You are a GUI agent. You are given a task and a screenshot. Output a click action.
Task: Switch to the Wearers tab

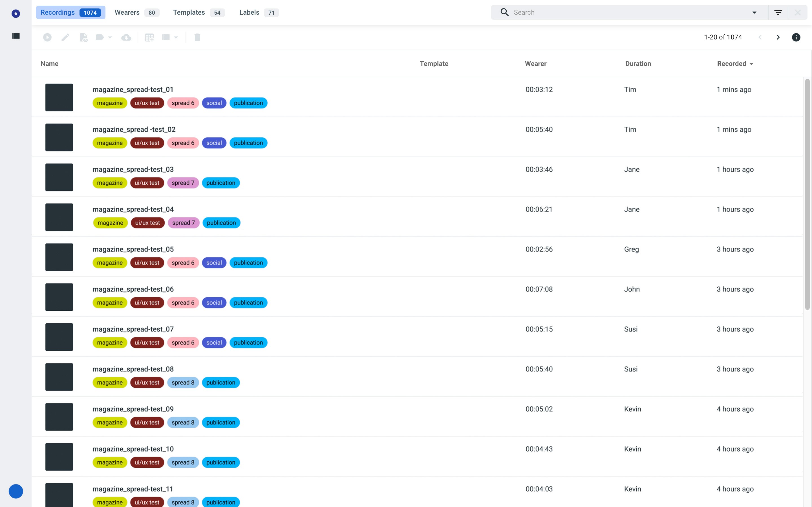[136, 12]
